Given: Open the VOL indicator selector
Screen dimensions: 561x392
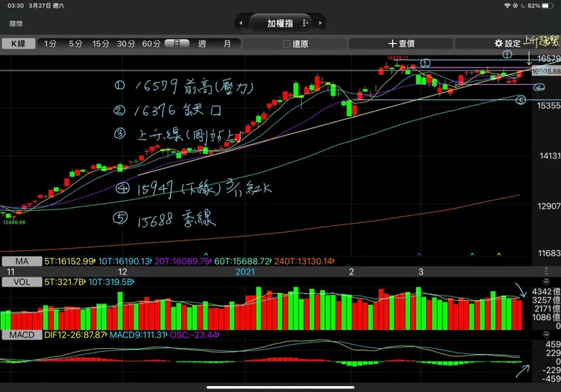Looking at the screenshot, I should pyautogui.click(x=22, y=282).
